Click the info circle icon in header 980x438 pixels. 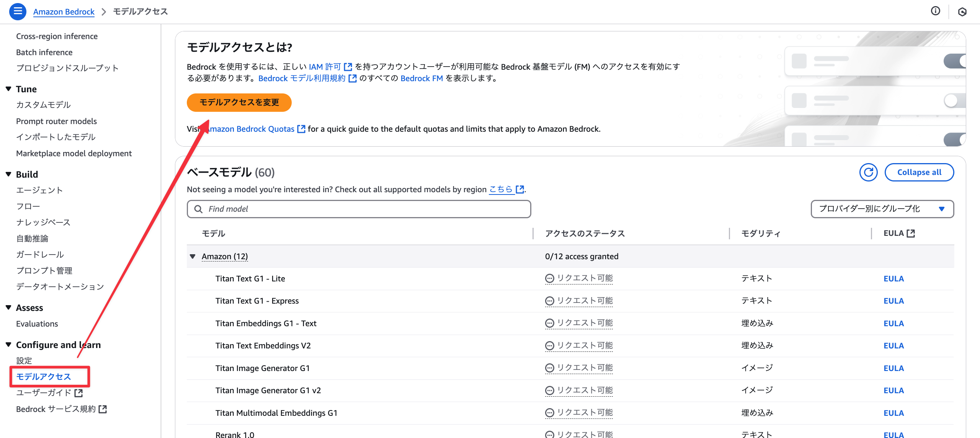[935, 11]
